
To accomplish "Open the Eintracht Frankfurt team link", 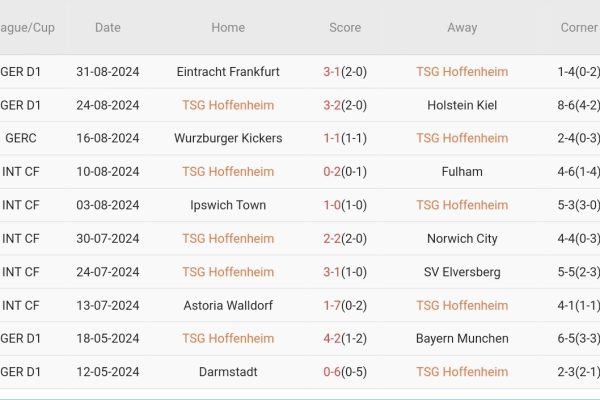I will pos(228,72).
